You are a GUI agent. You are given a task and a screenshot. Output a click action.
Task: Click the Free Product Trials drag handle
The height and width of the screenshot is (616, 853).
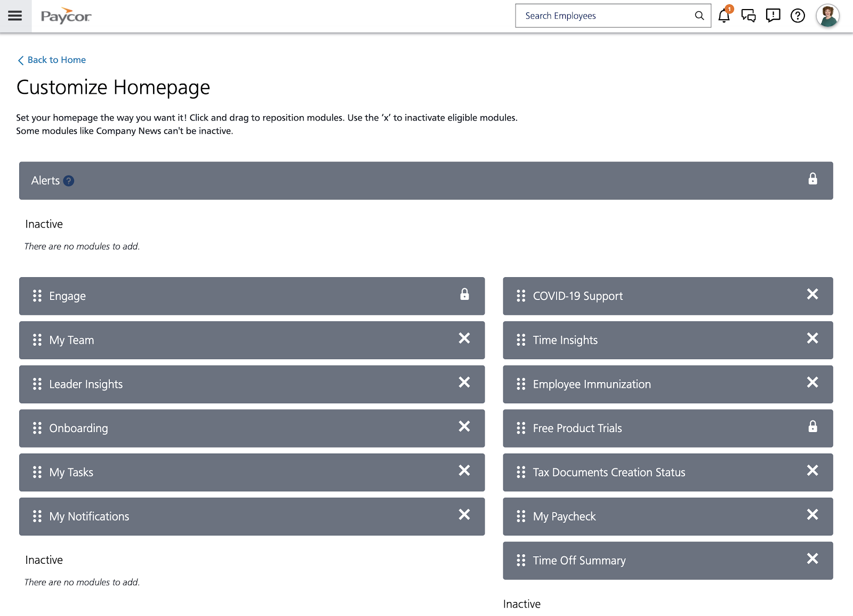(521, 428)
